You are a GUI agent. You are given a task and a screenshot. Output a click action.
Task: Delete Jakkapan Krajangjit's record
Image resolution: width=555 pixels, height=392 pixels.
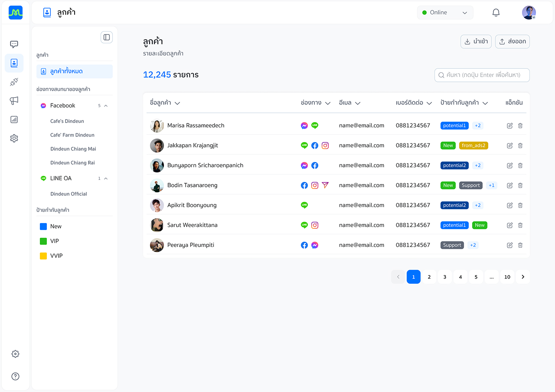click(x=520, y=146)
